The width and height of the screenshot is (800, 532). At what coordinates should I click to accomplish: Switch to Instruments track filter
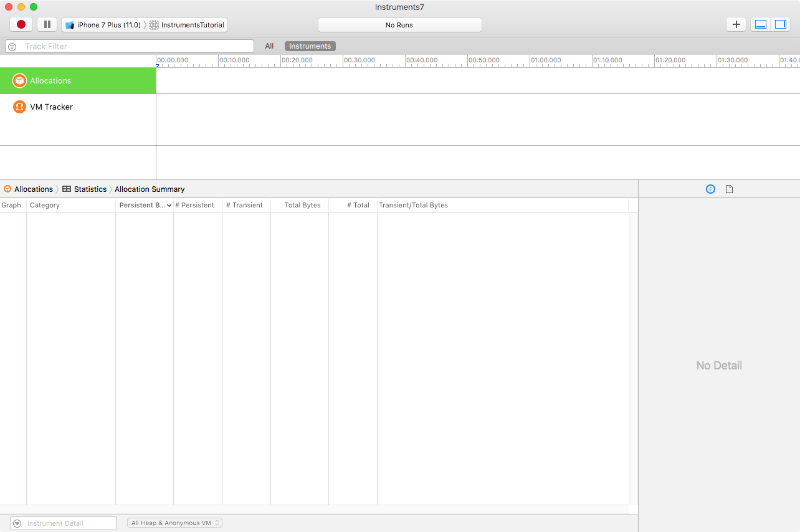pyautogui.click(x=310, y=46)
